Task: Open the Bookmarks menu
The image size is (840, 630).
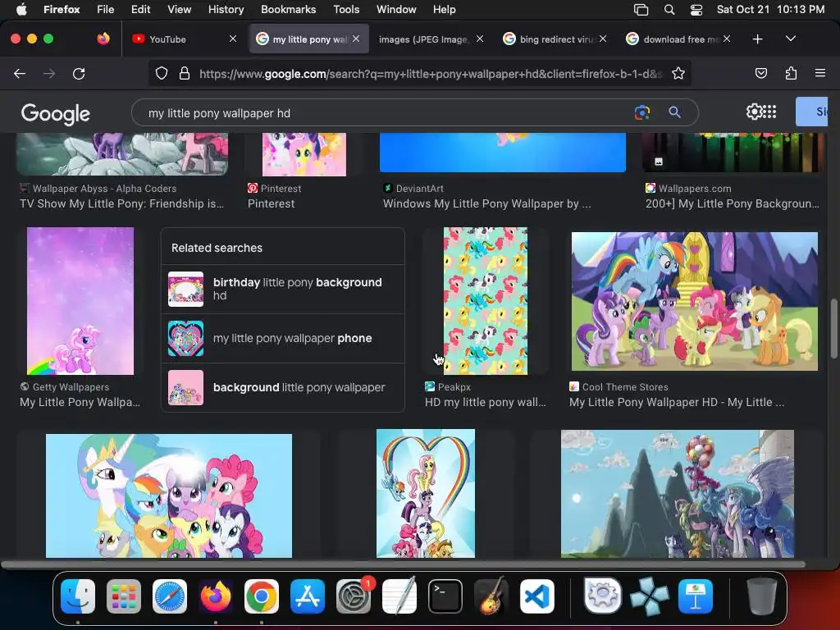Action: (x=288, y=9)
